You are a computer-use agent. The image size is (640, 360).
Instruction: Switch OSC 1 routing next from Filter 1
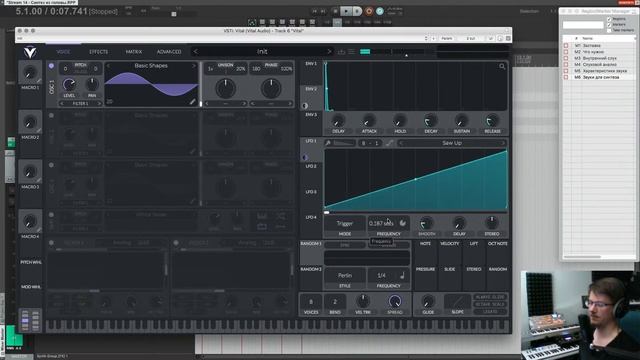(x=99, y=104)
